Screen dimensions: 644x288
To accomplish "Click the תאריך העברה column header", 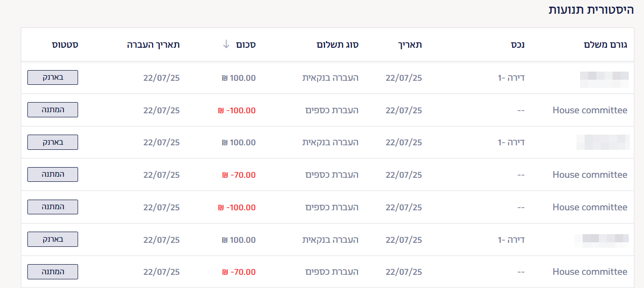I will click(x=153, y=45).
